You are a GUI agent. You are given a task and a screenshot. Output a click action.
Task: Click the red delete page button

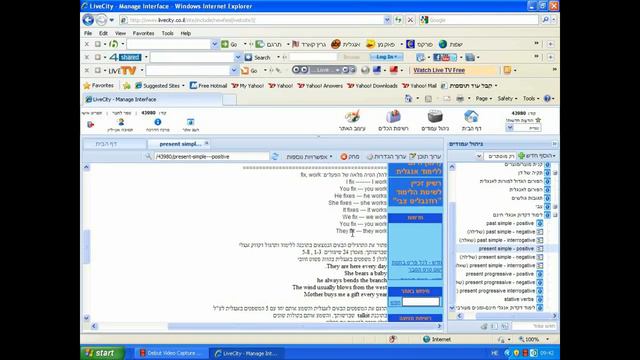click(350, 156)
